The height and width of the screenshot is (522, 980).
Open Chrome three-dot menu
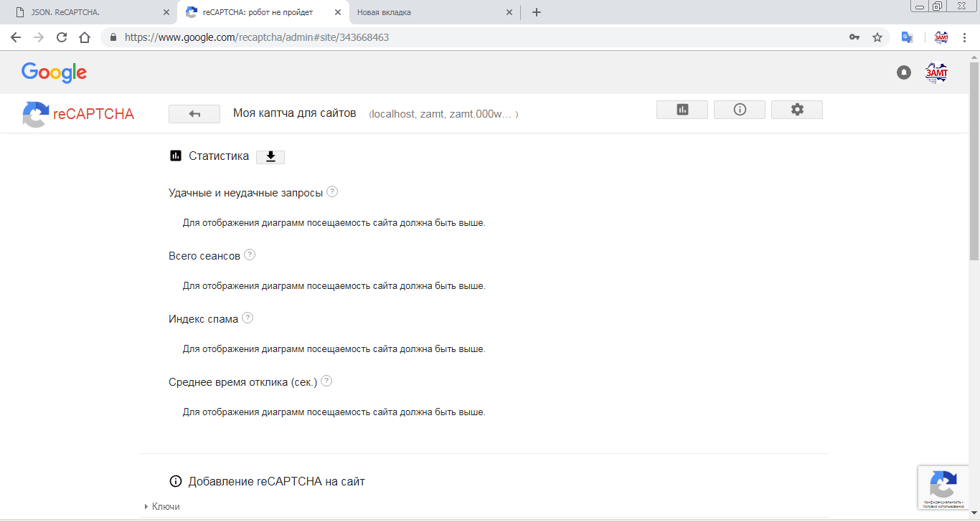964,37
